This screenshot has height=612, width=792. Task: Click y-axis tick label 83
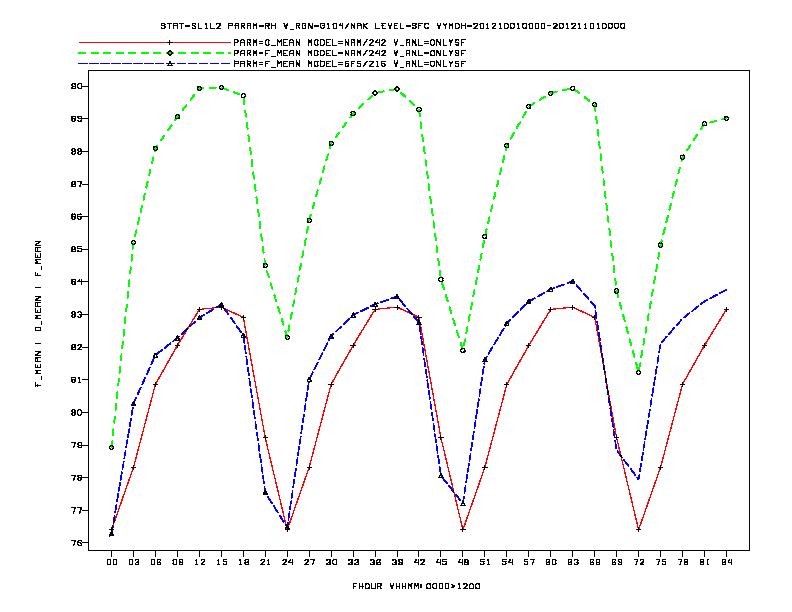(x=76, y=315)
